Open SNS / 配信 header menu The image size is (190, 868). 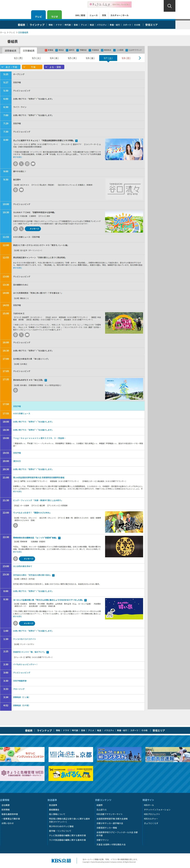pos(80,16)
